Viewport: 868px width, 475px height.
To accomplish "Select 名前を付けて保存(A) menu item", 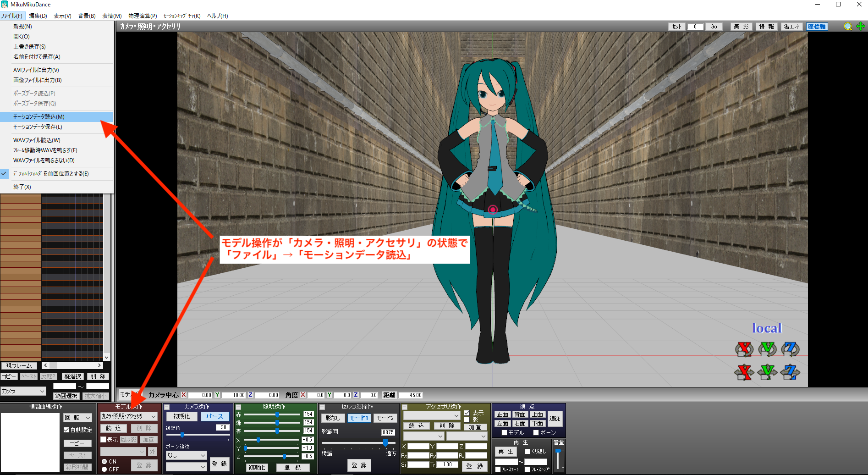I will [56, 57].
